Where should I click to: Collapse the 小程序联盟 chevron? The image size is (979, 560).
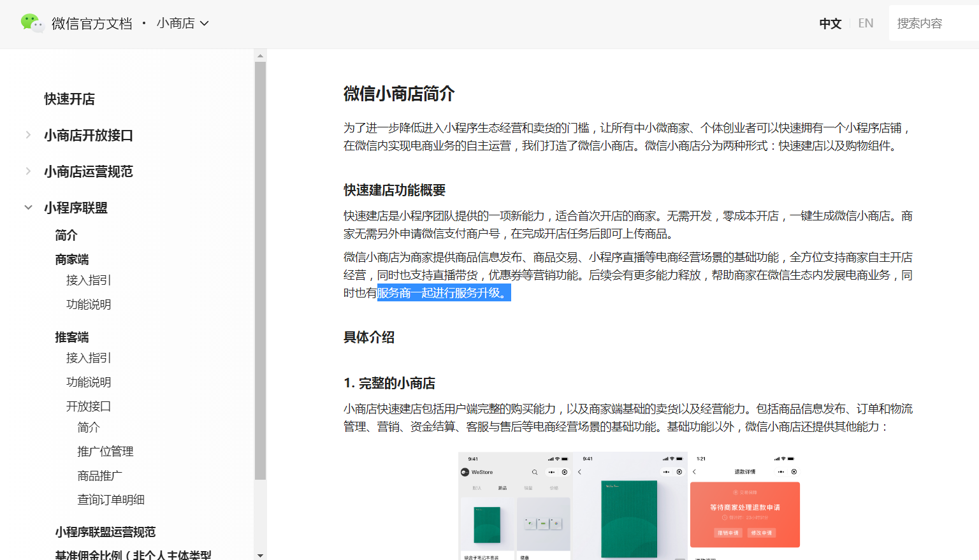(28, 208)
